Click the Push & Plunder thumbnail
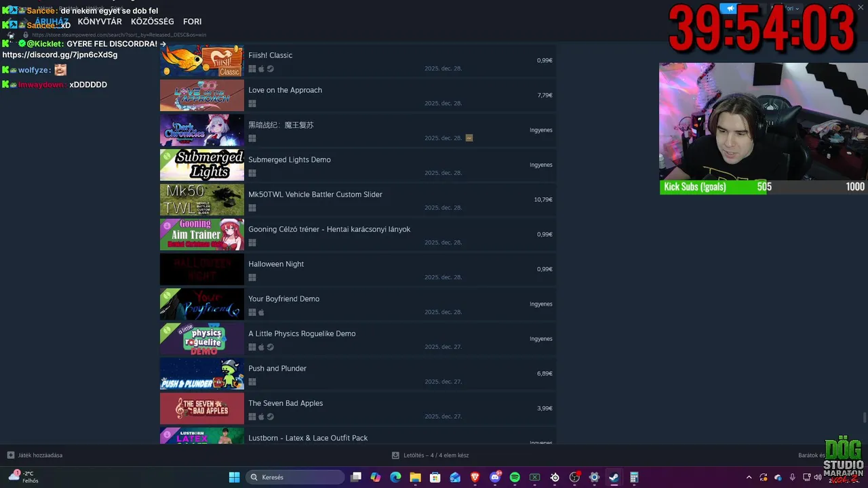This screenshot has height=488, width=868. pyautogui.click(x=202, y=373)
